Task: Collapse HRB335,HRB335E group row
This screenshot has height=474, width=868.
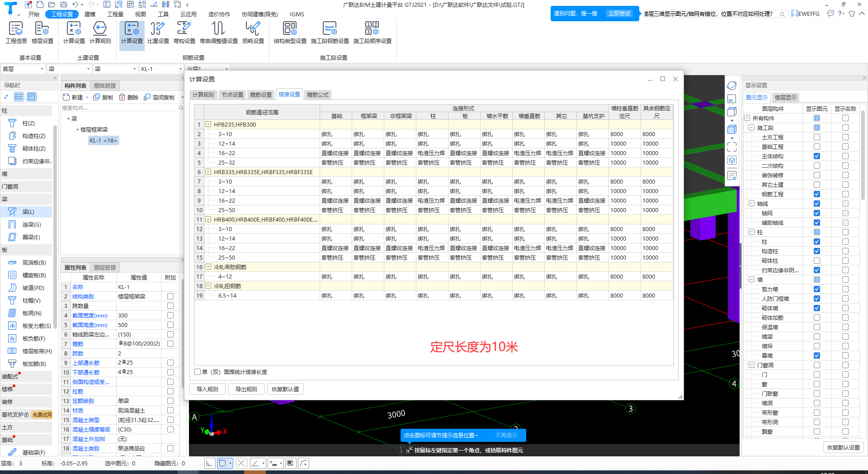Action: (x=208, y=172)
